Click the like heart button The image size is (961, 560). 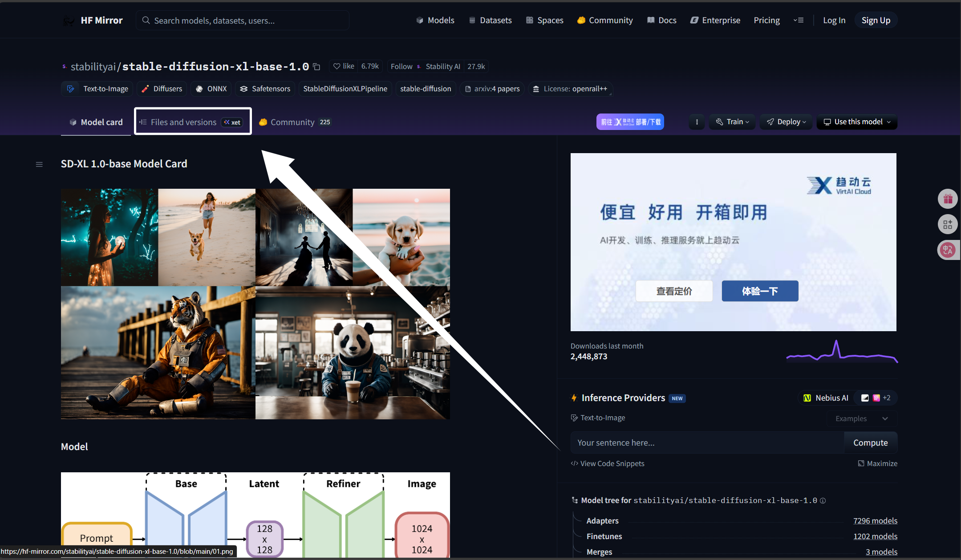point(344,66)
